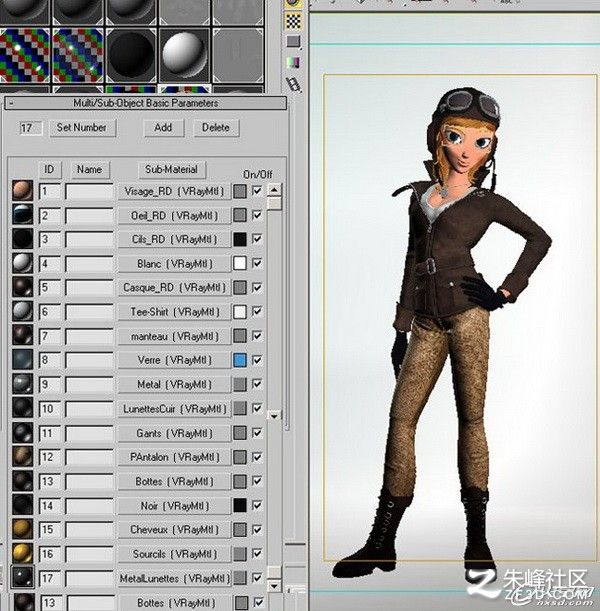Toggle the Cheveux On/Off checkbox
Screen dimensions: 600x611
[257, 529]
